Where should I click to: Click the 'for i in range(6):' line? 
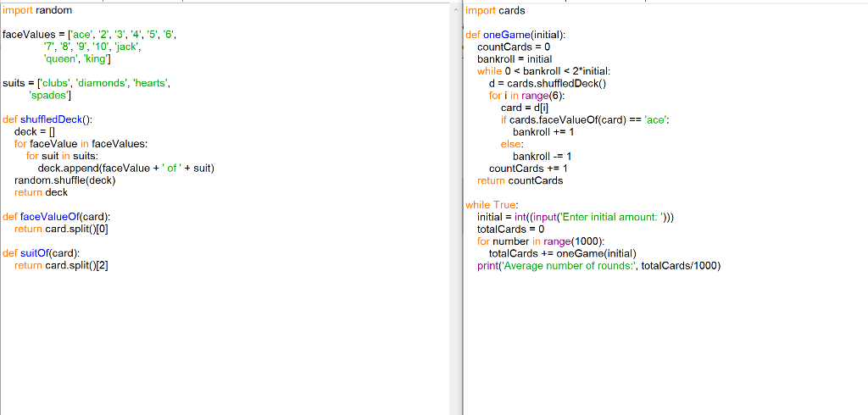pos(526,96)
